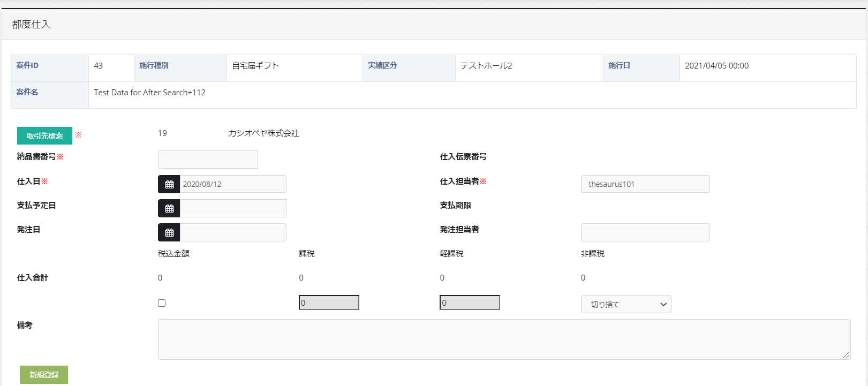
Task: Click into the 発注日 date field
Action: click(x=233, y=232)
